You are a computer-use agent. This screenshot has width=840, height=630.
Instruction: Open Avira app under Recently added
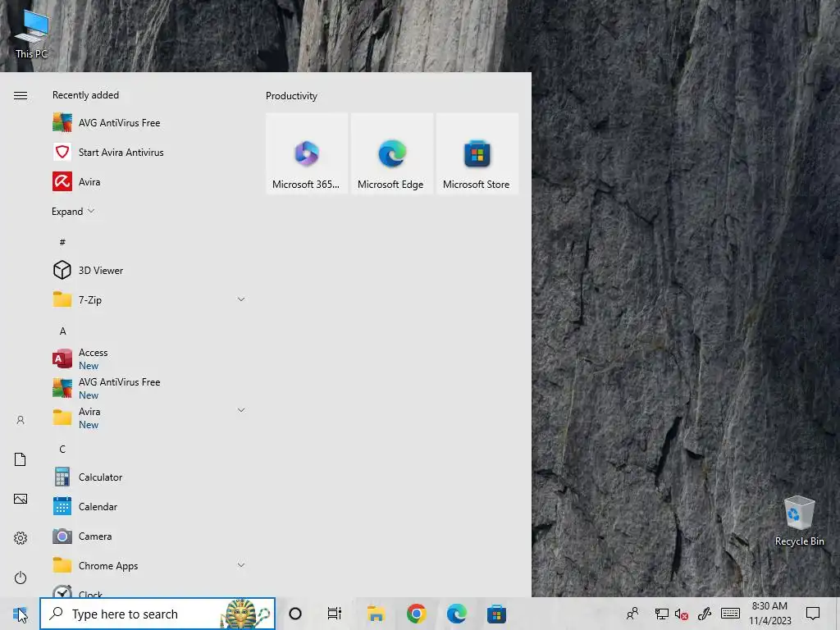click(148, 181)
